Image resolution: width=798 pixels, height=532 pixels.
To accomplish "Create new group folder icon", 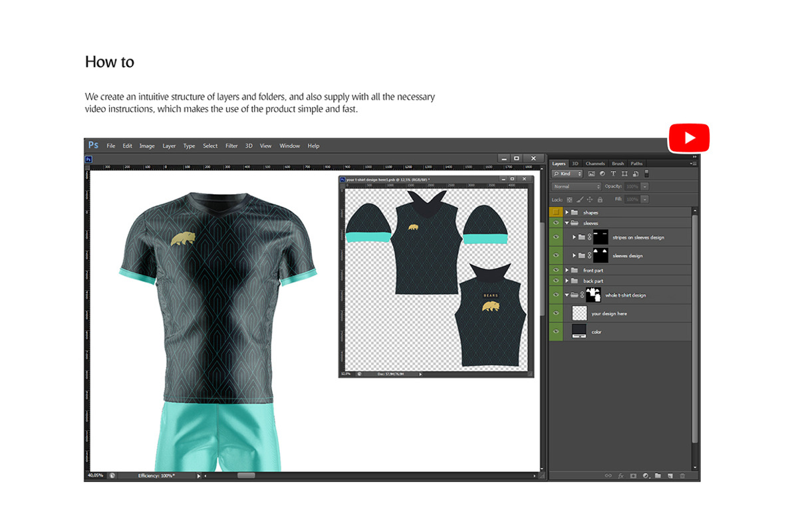I will point(658,475).
